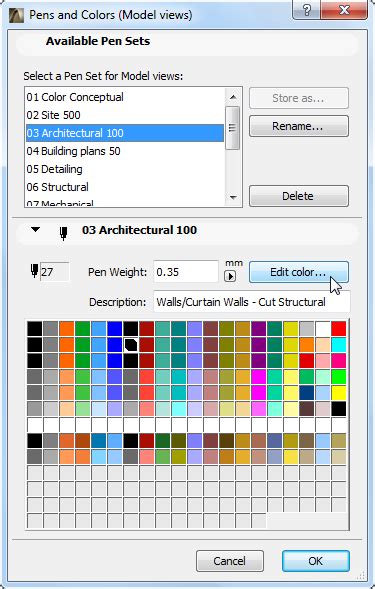Select 03 Architectural 100 pen set

[x=125, y=133]
